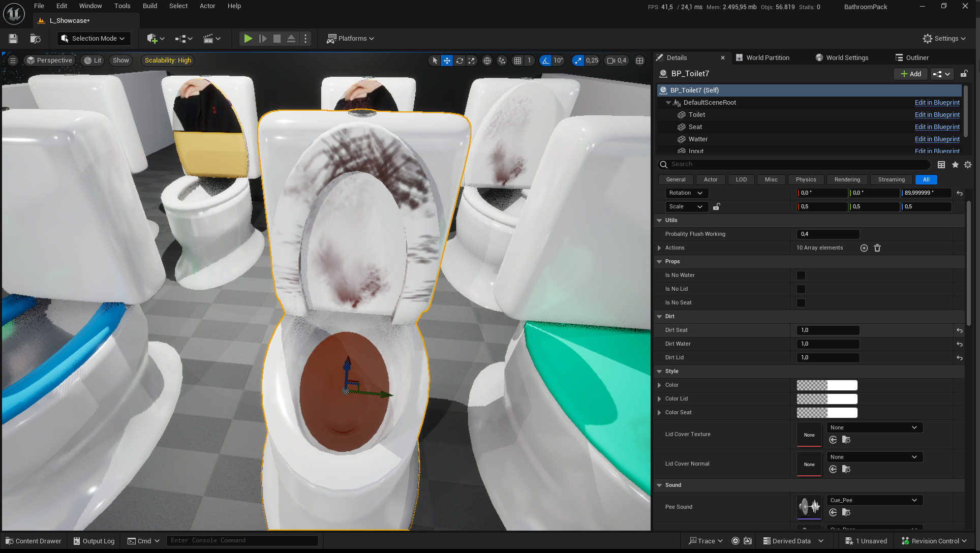Open the Color Lid swatch

click(x=826, y=399)
